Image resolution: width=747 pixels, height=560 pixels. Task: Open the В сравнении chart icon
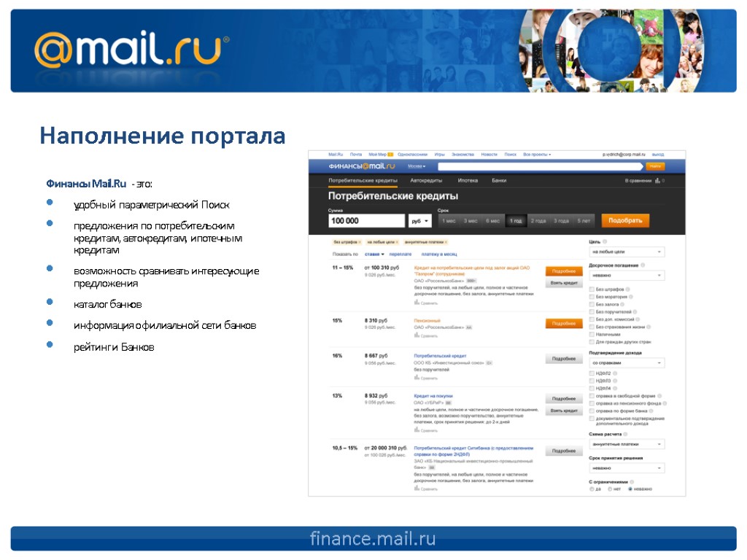(x=657, y=181)
